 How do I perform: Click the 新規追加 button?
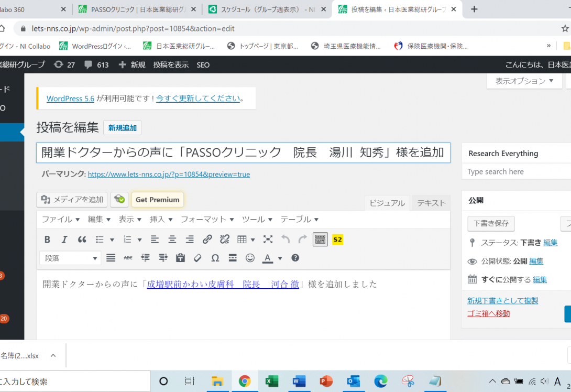123,128
